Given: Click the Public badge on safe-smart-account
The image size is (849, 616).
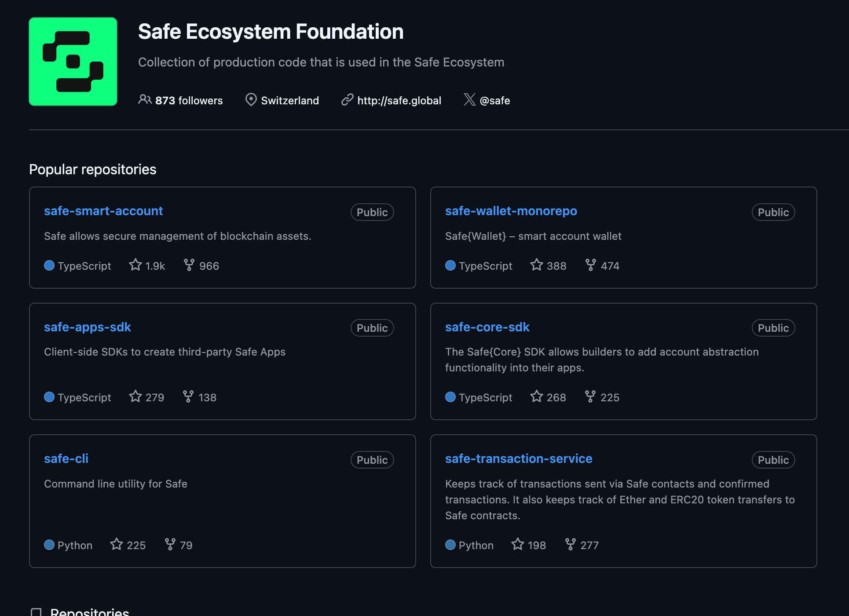Looking at the screenshot, I should coord(372,212).
